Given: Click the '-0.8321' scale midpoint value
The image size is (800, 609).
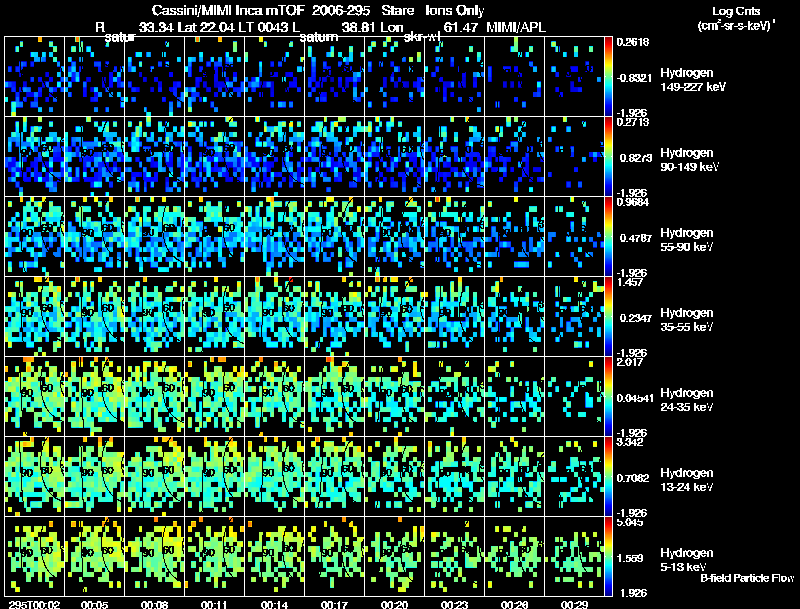Looking at the screenshot, I should [634, 78].
